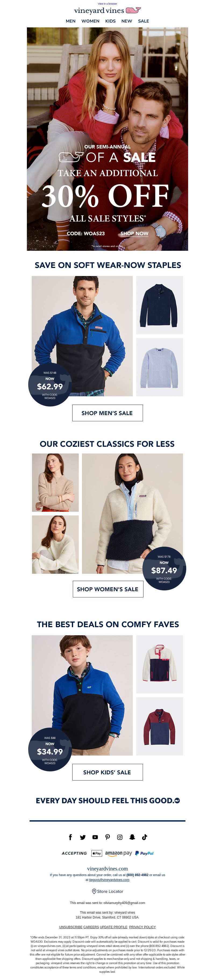The width and height of the screenshot is (215, 980).
Task: Click the Store Locator pin icon
Action: 94,891
